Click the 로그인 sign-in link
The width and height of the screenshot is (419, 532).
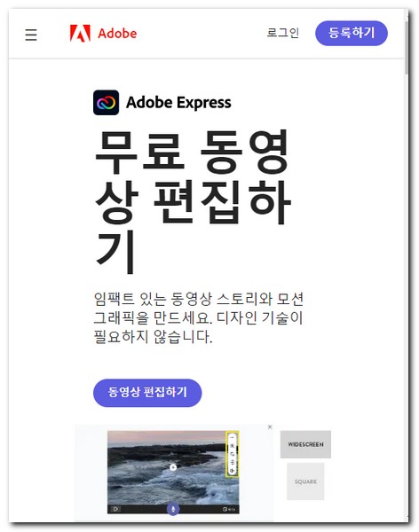pos(282,33)
